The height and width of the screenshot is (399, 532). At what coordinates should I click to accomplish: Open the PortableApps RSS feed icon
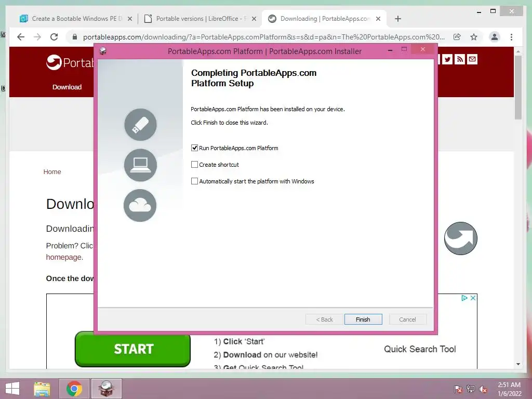(x=460, y=59)
